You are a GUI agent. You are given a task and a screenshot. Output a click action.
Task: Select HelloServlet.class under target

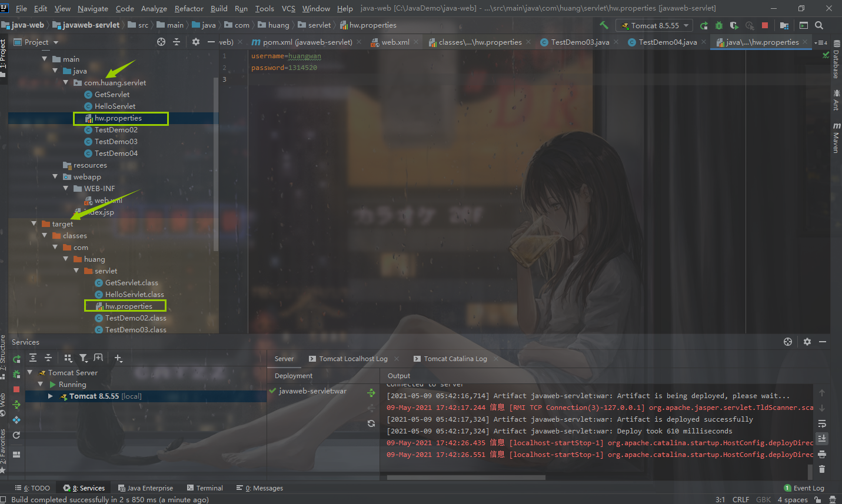click(134, 294)
